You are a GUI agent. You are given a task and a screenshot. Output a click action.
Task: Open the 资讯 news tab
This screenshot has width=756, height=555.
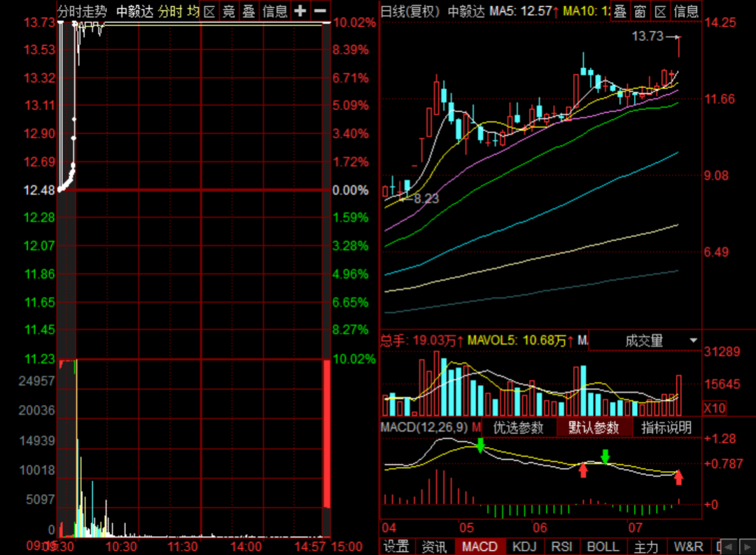point(435,547)
